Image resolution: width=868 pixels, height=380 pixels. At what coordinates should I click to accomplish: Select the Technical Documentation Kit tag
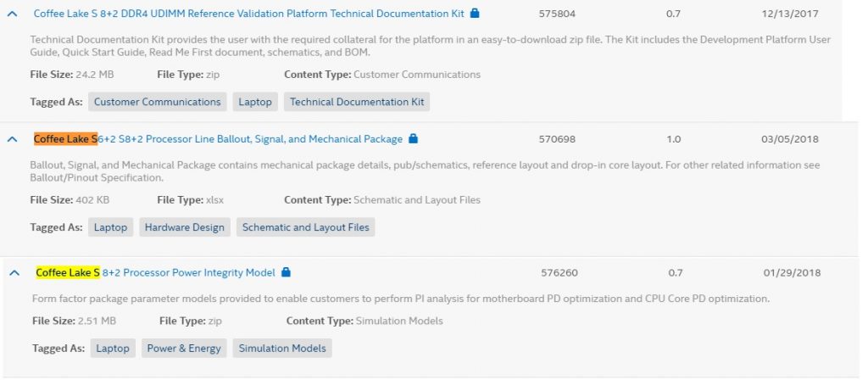coord(357,102)
